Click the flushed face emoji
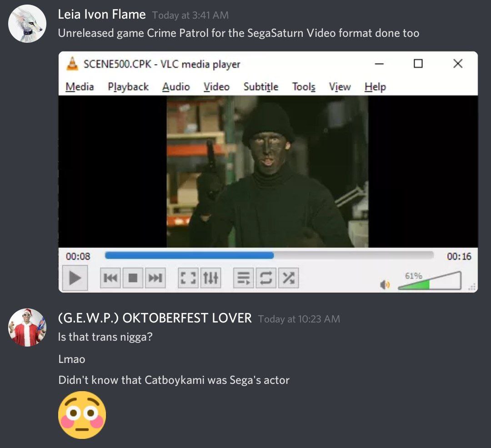The image size is (491, 448). coord(82,415)
